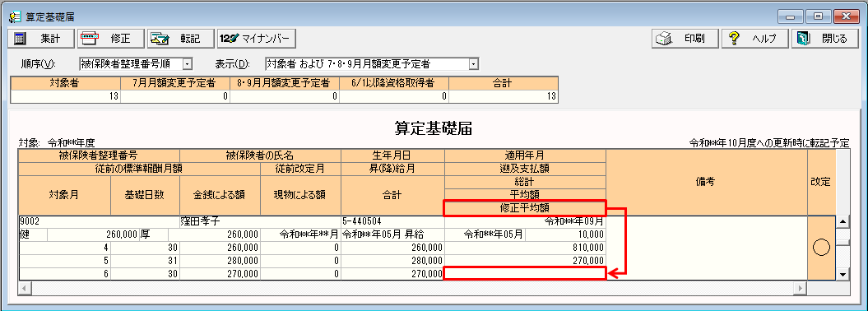
Task: Click the 対象者 count value 13
Action: tap(66, 96)
